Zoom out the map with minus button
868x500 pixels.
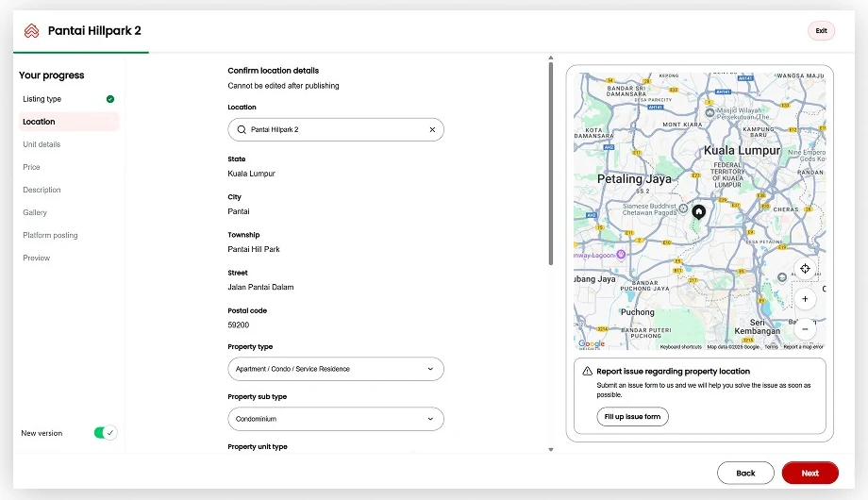805,329
